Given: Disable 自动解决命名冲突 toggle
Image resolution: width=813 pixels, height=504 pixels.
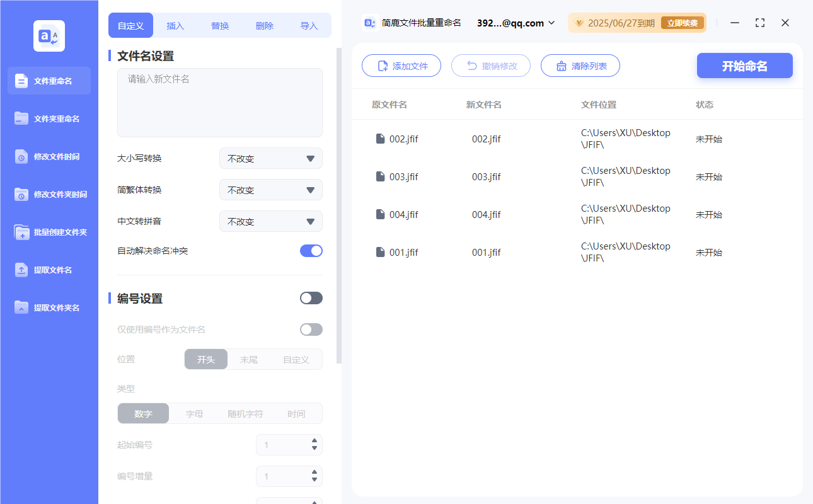Looking at the screenshot, I should [311, 250].
